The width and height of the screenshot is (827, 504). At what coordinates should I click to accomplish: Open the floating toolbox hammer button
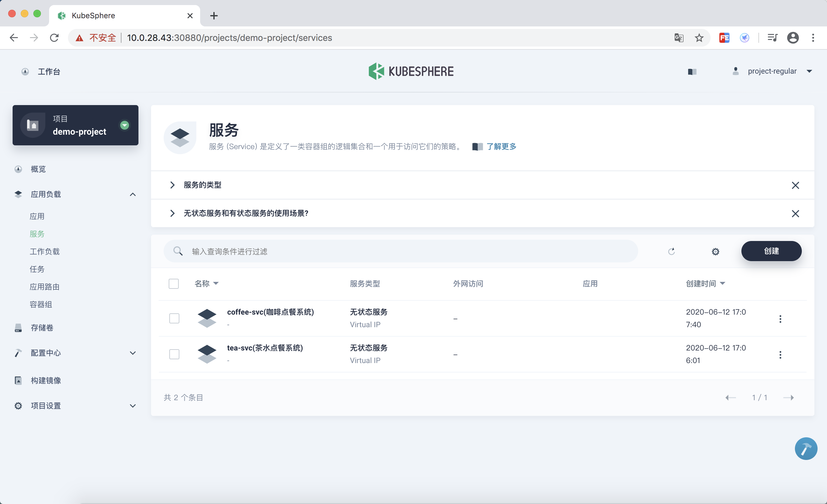pos(806,448)
